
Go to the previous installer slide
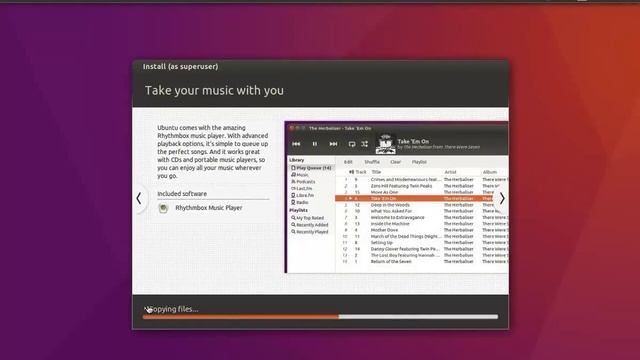(139, 199)
